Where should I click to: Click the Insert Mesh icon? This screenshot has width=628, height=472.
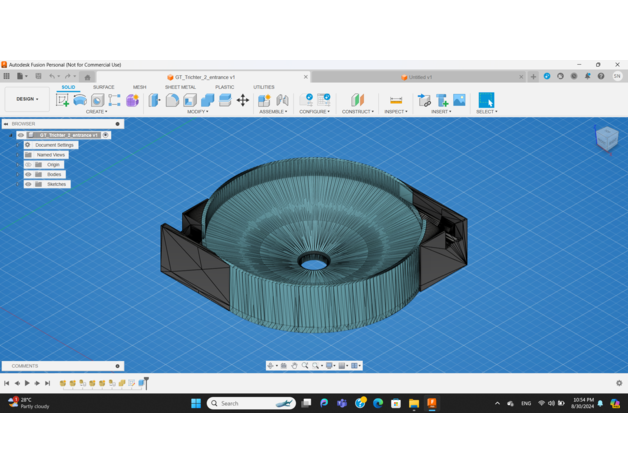442,100
